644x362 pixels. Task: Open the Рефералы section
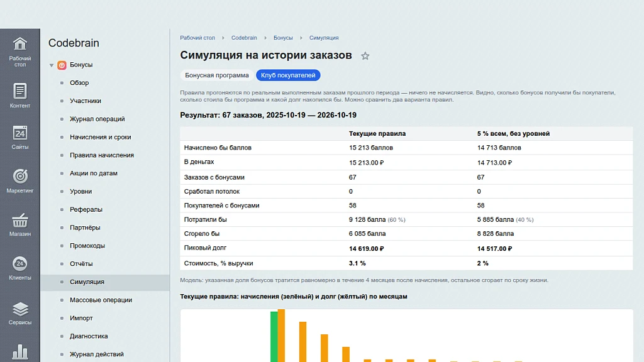tap(86, 209)
